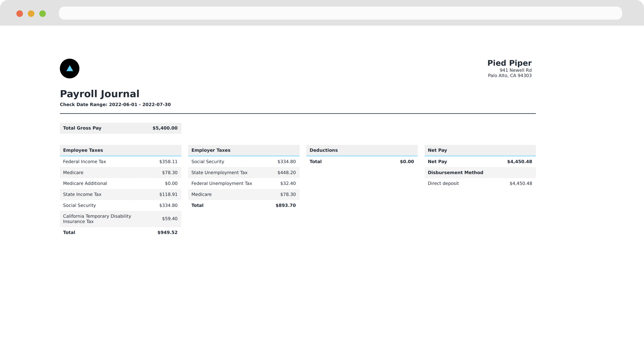Click Social Security label under Employee Taxes

coord(79,205)
